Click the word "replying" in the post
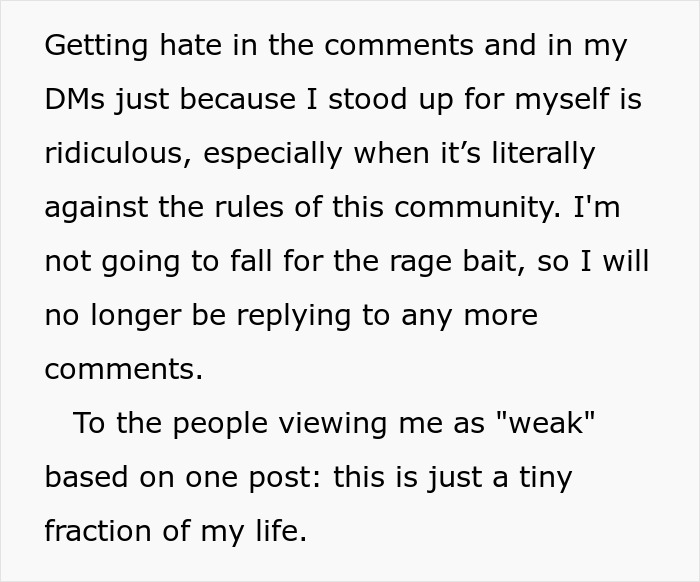 coord(293,316)
